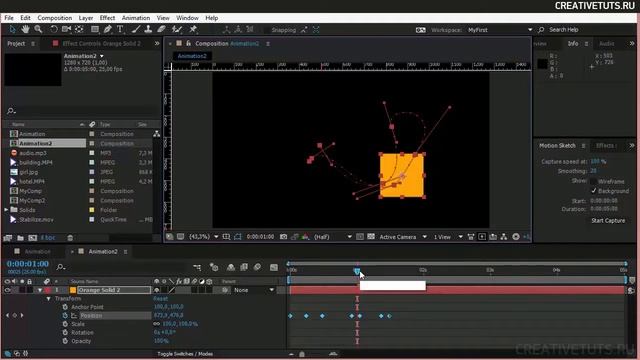Select the Puppet Pin tool

(193, 29)
